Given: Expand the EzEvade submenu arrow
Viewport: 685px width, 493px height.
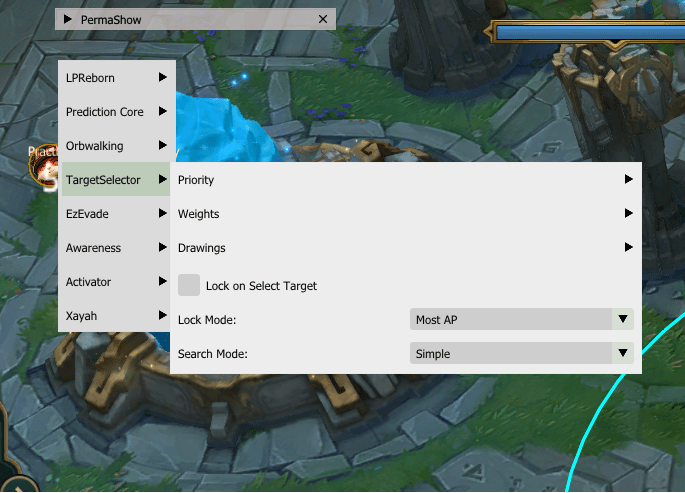Looking at the screenshot, I should point(163,213).
